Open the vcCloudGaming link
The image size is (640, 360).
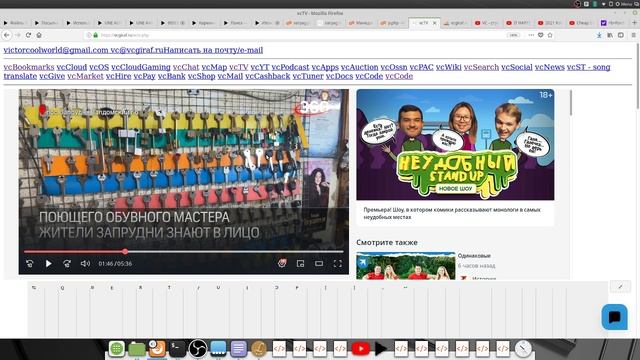141,67
